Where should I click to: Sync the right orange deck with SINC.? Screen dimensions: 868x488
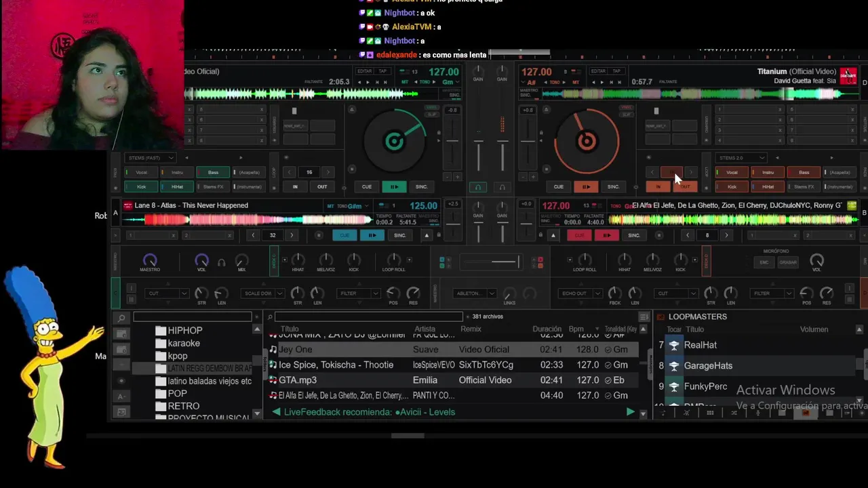(x=613, y=186)
